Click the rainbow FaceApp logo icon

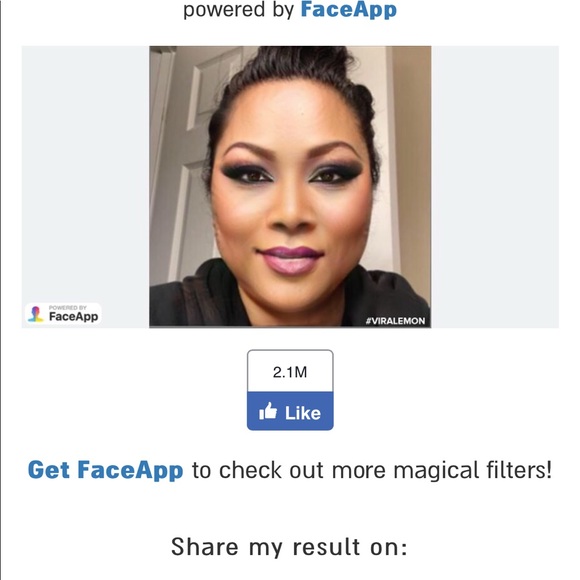[36, 314]
